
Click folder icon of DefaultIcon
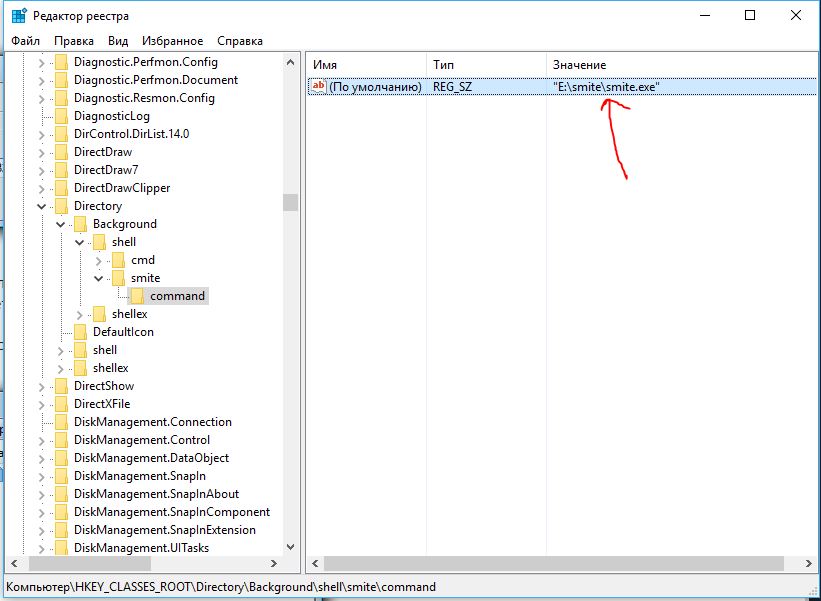[x=81, y=332]
